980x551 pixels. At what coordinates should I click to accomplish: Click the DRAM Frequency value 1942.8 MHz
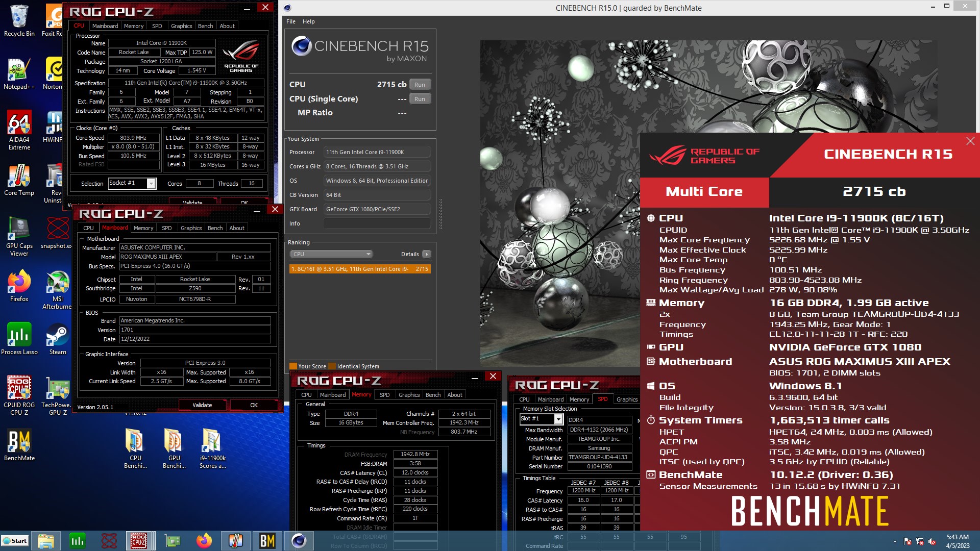[x=415, y=454]
